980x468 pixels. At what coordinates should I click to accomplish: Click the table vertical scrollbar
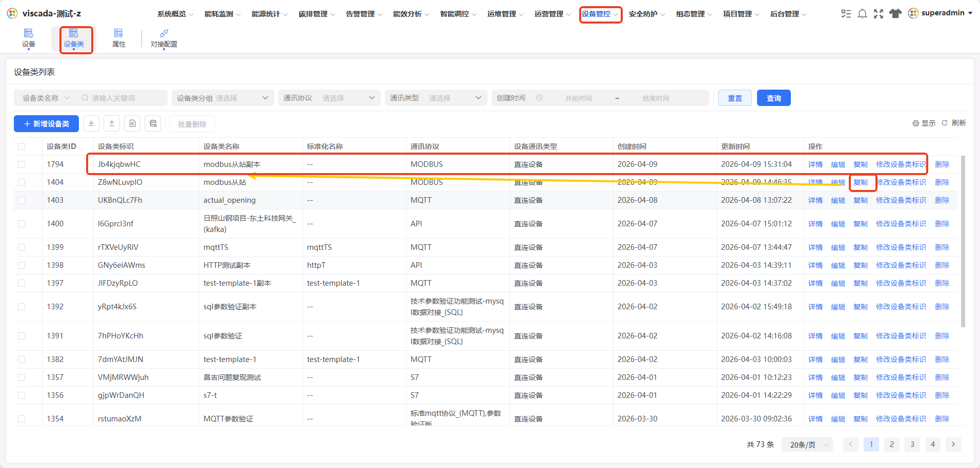tap(963, 241)
